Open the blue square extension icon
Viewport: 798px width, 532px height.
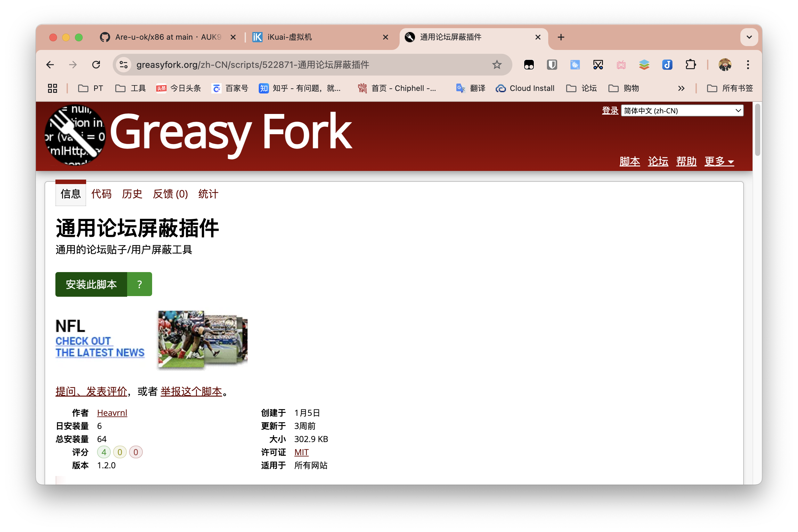coord(575,65)
